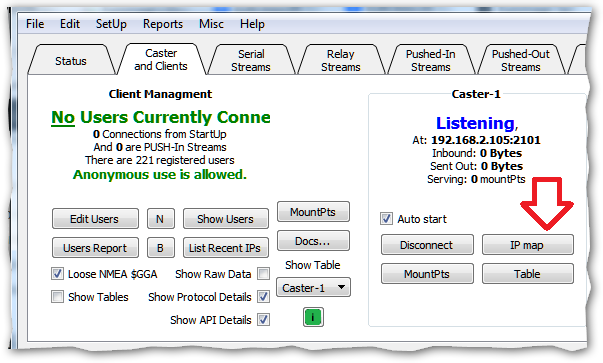Open the Docs... button
The image size is (603, 363).
(313, 241)
